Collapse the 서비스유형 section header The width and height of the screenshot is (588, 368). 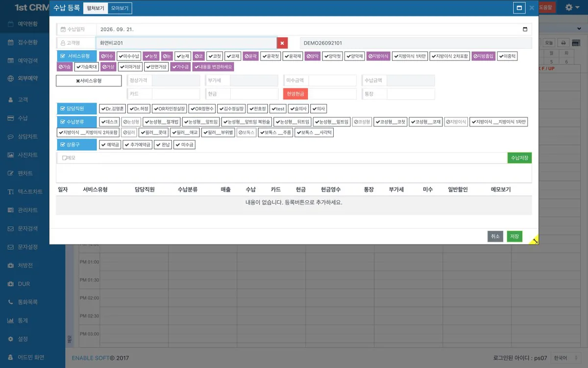pyautogui.click(x=76, y=56)
